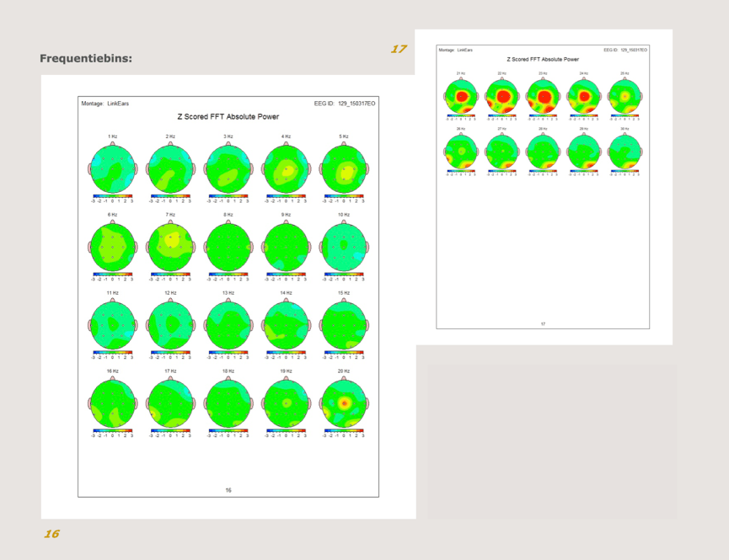Click the 11 Hz topographic map
This screenshot has height=560, width=729.
(x=113, y=325)
